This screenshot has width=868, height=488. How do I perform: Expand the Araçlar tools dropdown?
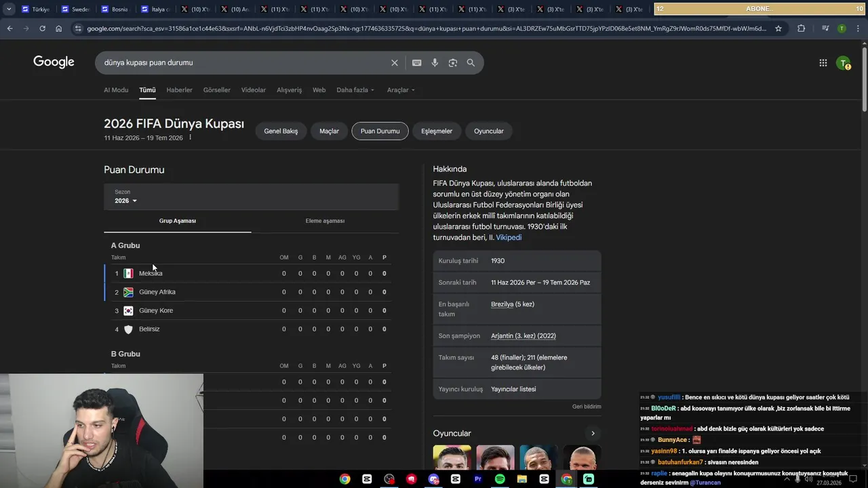(x=401, y=90)
